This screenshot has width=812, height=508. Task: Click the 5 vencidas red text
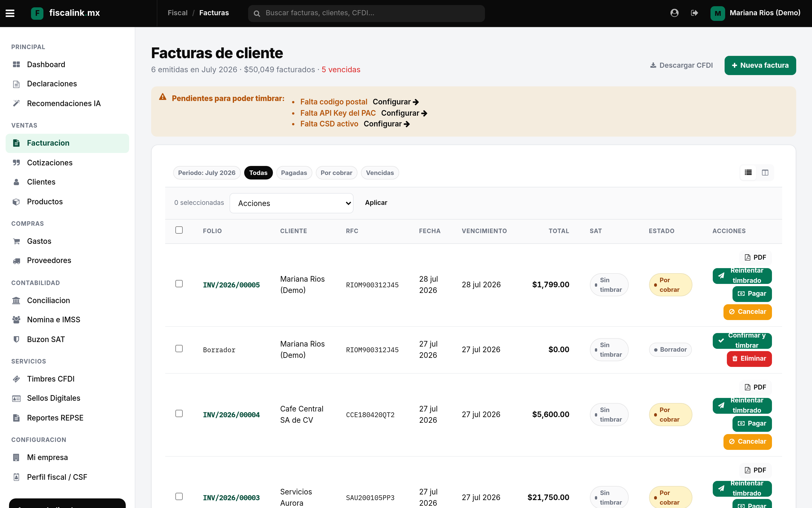[x=341, y=69]
